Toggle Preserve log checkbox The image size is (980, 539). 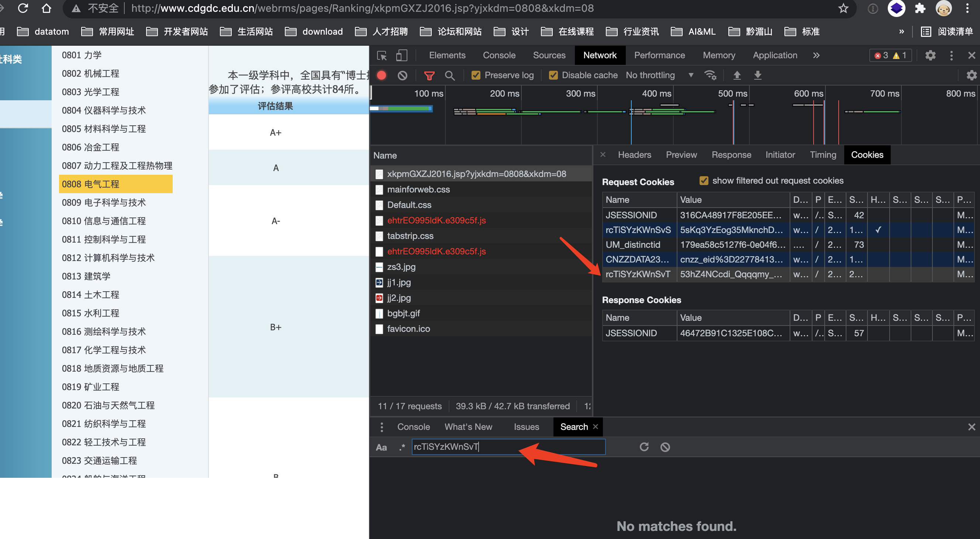[476, 75]
